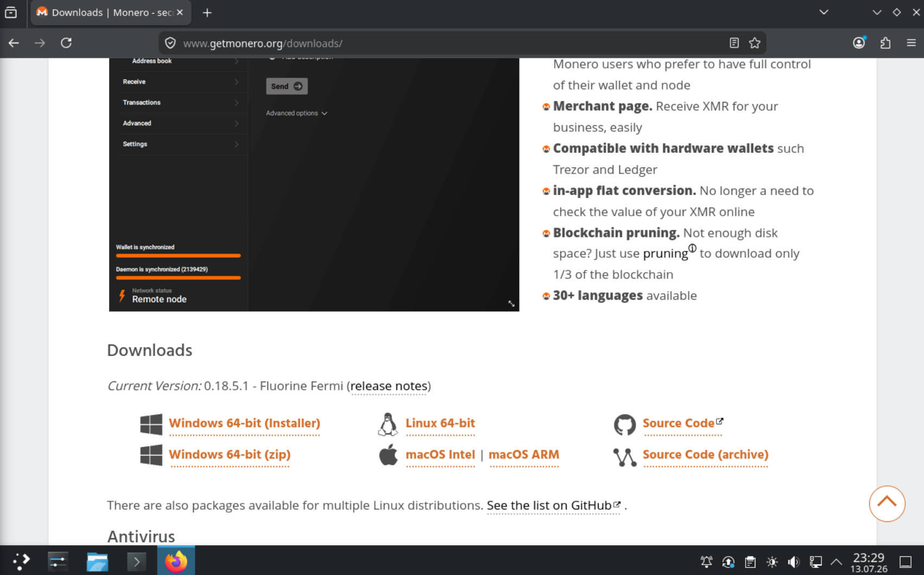
Task: Click the Firefox icon in the taskbar
Action: pyautogui.click(x=176, y=561)
